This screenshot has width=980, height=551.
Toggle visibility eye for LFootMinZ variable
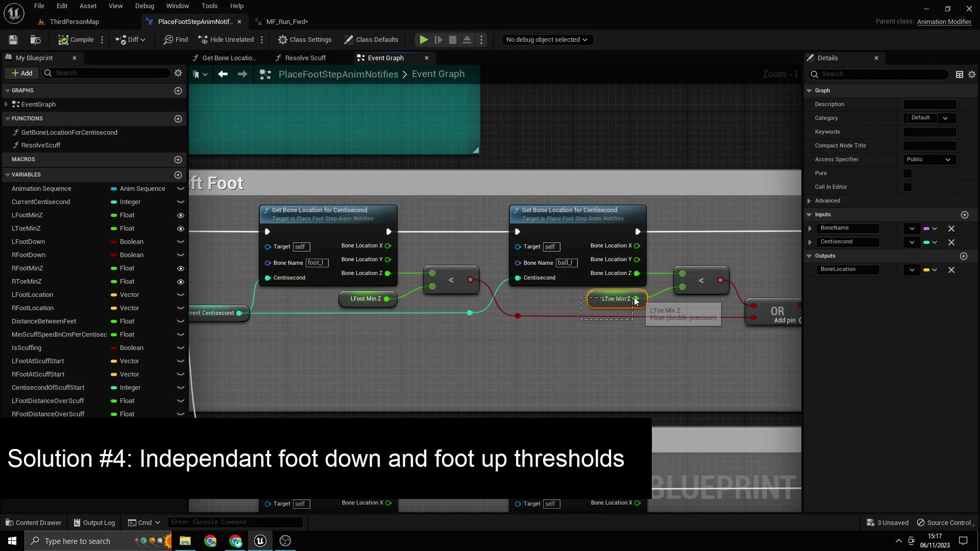[180, 215]
